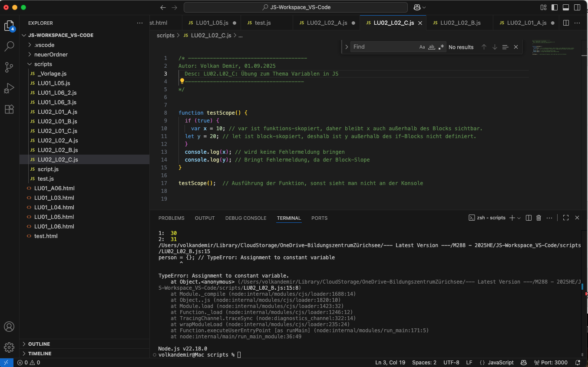
Task: Open Copilot chat from the title bar
Action: [417, 7]
